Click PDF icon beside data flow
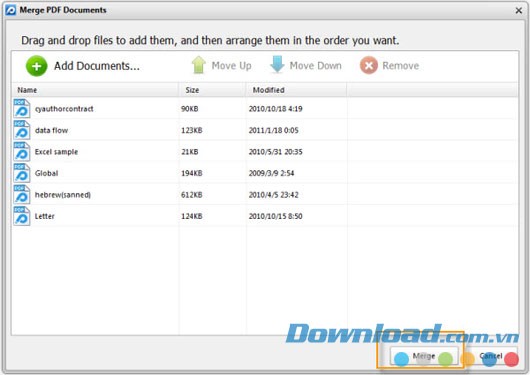Image resolution: width=530 pixels, height=375 pixels. click(22, 130)
